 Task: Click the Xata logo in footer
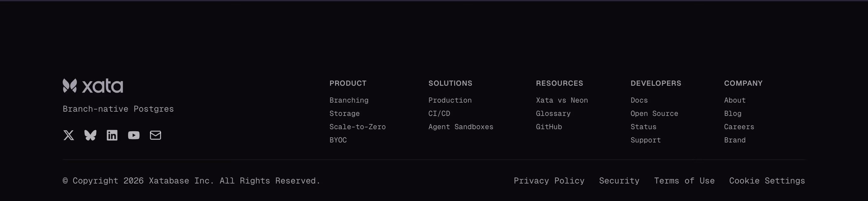(x=93, y=86)
